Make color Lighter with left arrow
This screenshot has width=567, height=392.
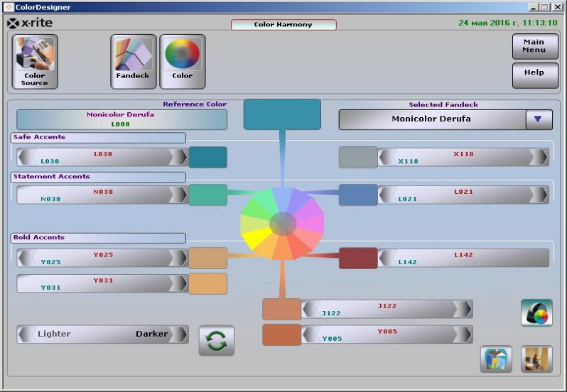point(26,334)
